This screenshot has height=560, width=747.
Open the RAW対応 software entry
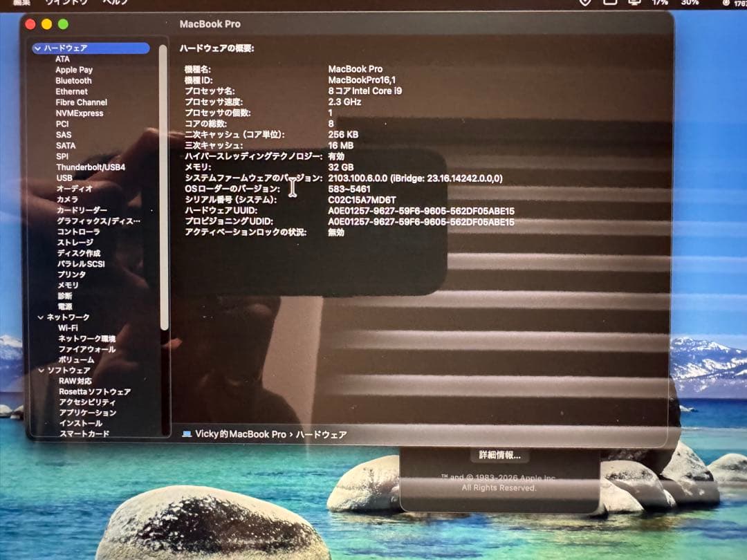[75, 381]
